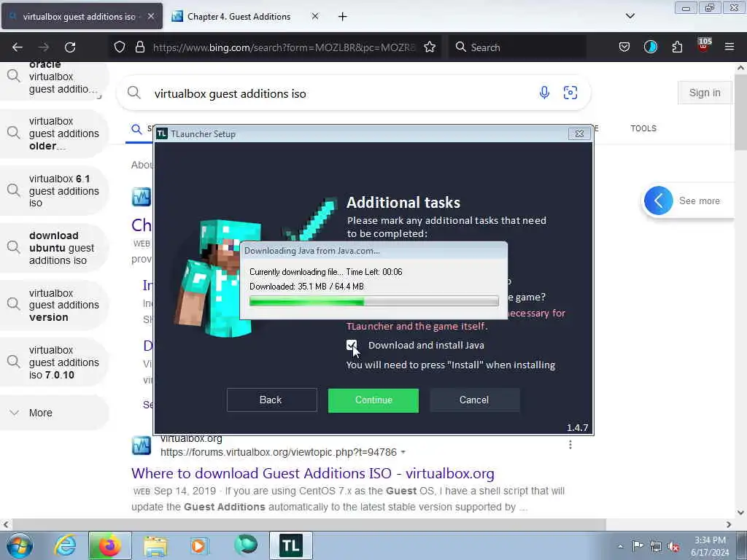Click the blue half-moon extension icon
The image size is (747, 560).
650,47
